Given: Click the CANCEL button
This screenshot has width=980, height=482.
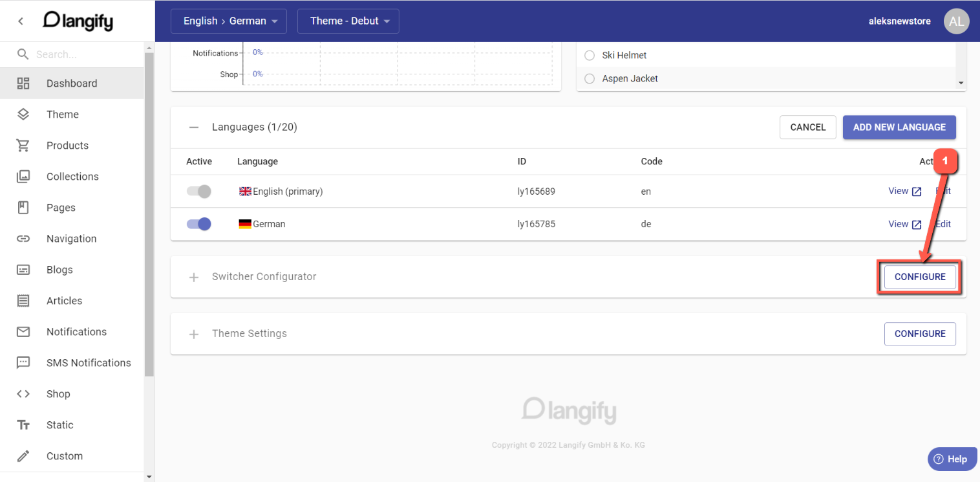Looking at the screenshot, I should 808,127.
